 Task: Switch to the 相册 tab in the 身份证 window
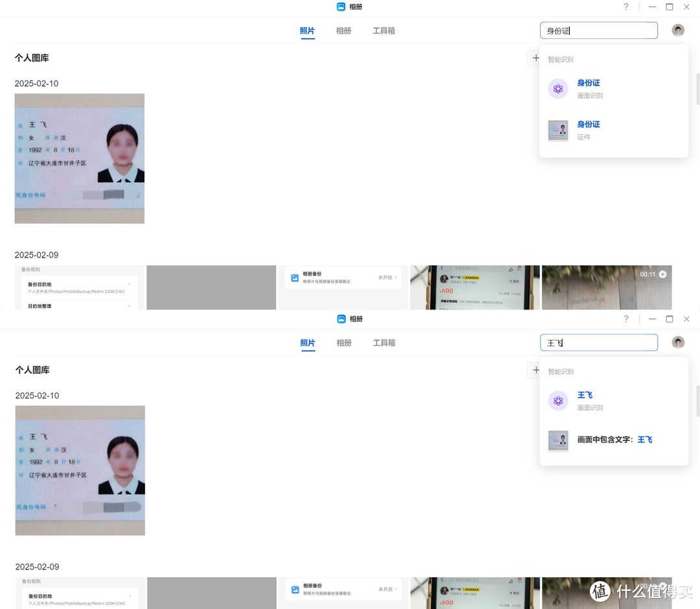(344, 31)
